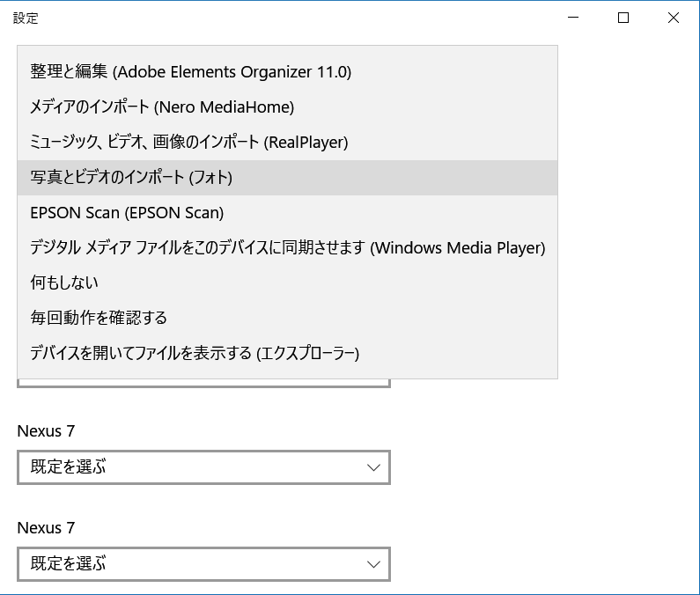Select 毎回動作を確認する option
Image resolution: width=700 pixels, height=595 pixels.
[288, 319]
